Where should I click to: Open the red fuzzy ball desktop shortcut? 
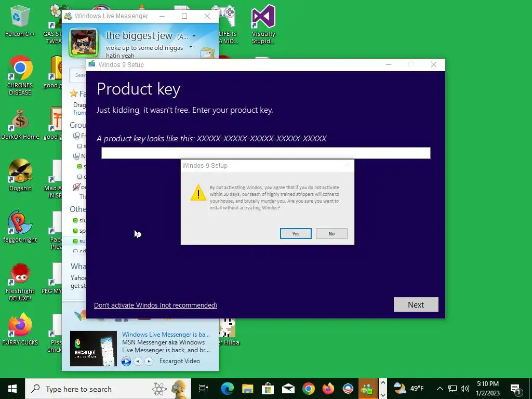[x=20, y=282]
